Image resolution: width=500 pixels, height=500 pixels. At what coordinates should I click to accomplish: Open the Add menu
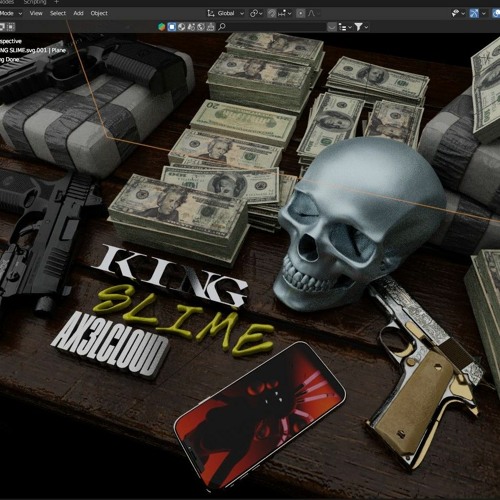pos(78,13)
